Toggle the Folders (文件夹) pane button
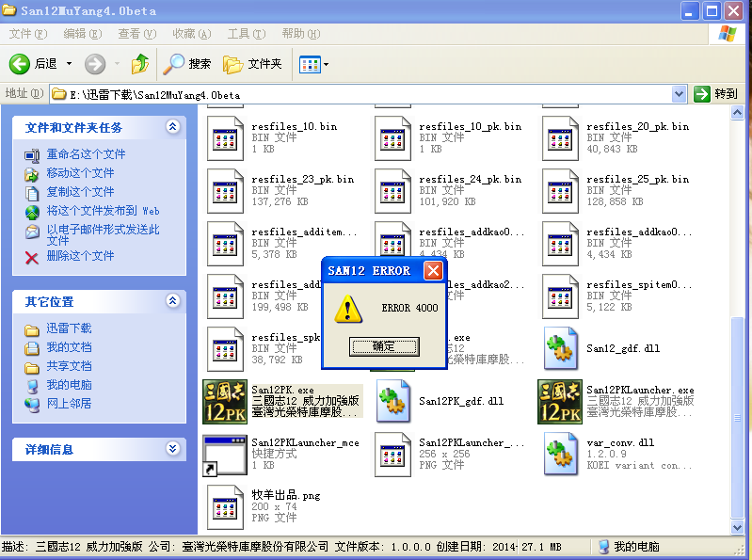The width and height of the screenshot is (752, 560). pyautogui.click(x=252, y=64)
